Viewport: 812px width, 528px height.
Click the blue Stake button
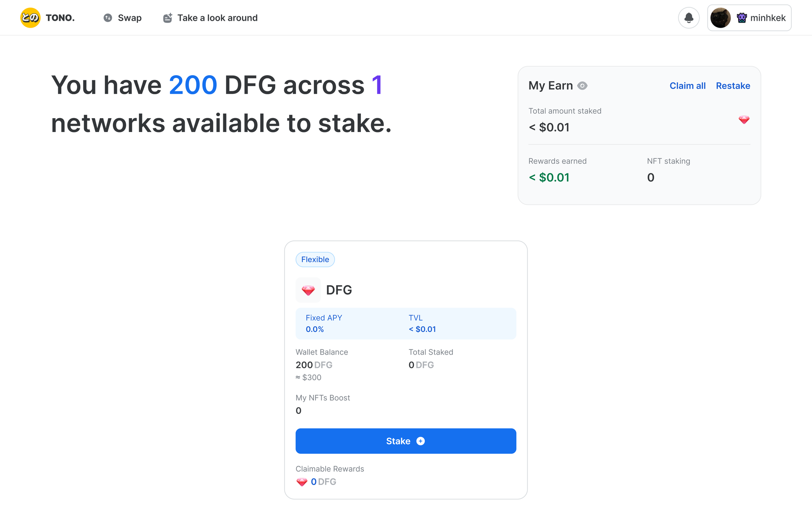(406, 441)
